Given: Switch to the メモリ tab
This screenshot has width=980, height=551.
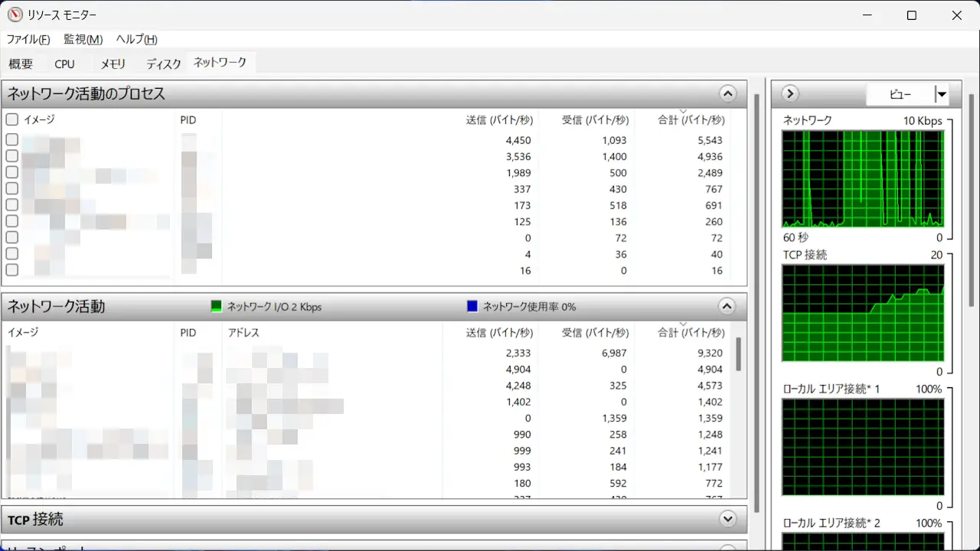Looking at the screenshot, I should point(113,64).
